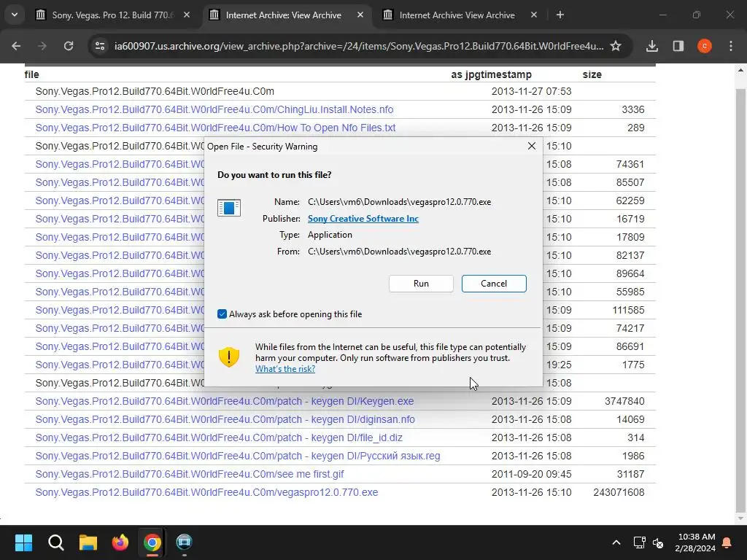Click the Vegas installer taskbar icon
Screen dimensions: 747x560
184,542
